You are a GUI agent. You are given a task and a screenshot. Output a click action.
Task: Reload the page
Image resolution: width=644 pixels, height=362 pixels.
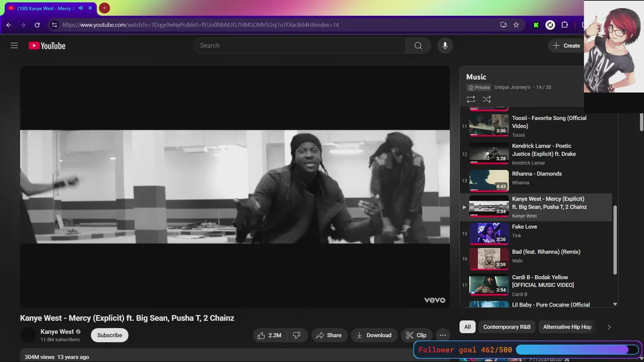coord(37,25)
